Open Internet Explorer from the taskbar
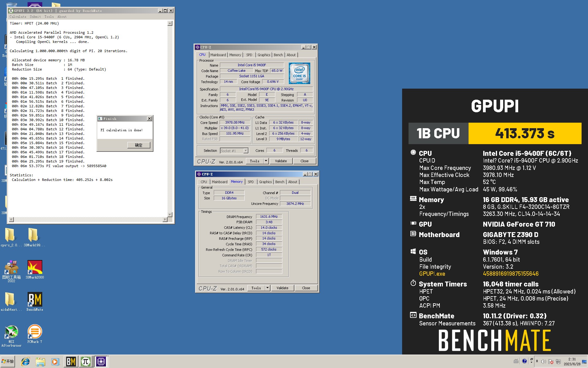The width and height of the screenshot is (588, 368). coord(25,362)
